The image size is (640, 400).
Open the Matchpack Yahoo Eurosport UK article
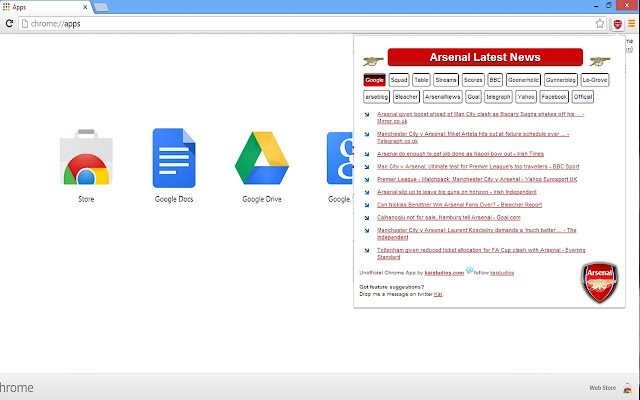coord(477,179)
